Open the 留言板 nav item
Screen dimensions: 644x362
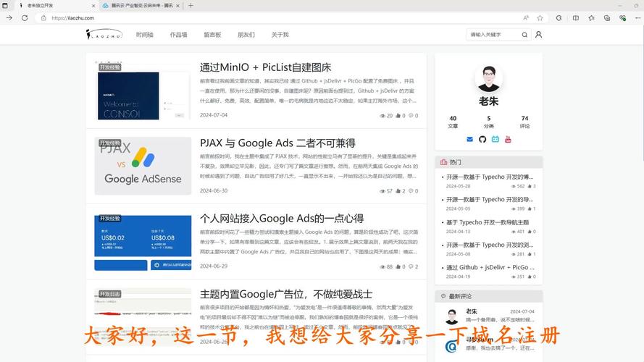tap(212, 35)
